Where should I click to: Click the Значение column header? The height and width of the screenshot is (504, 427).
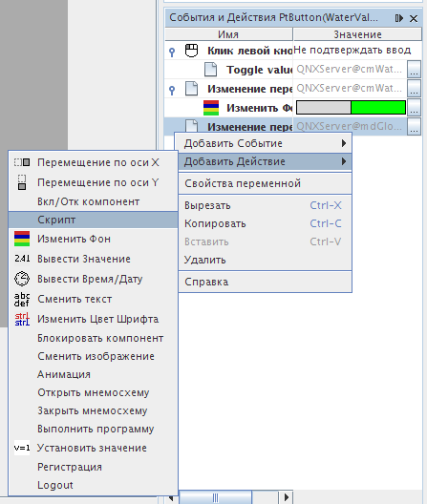tap(357, 34)
